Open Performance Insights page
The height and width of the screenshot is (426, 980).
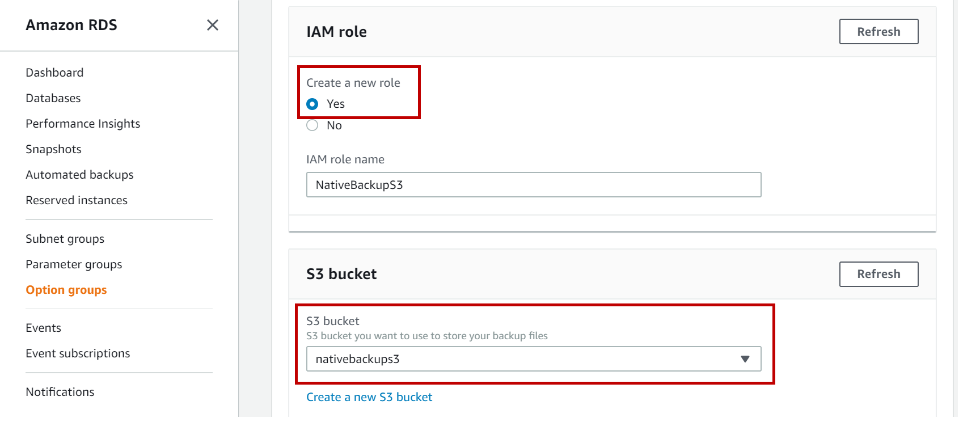[83, 124]
